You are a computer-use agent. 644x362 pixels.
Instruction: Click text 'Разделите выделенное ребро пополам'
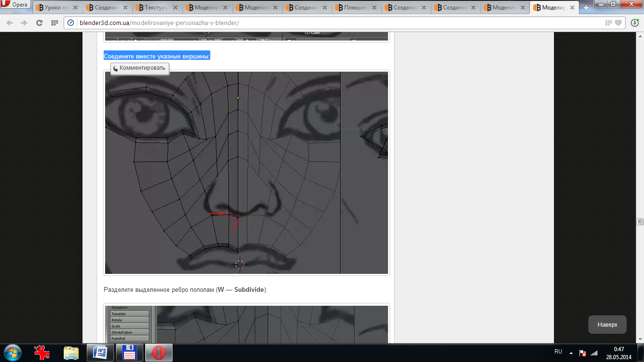point(159,289)
